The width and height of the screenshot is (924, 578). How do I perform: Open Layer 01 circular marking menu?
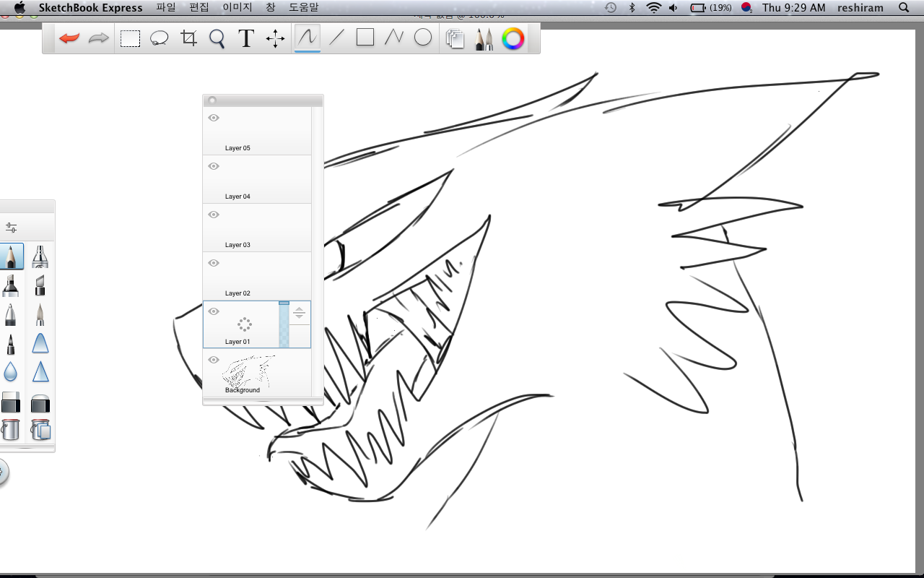[x=245, y=324]
